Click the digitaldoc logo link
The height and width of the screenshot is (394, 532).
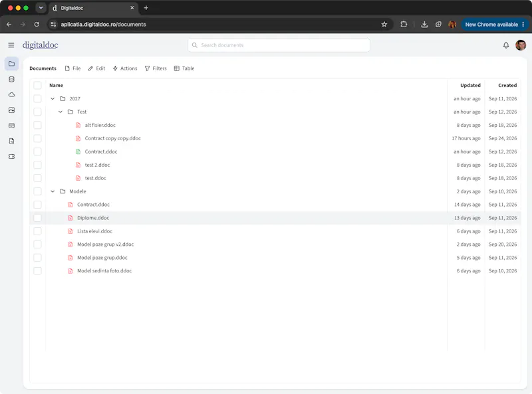41,45
